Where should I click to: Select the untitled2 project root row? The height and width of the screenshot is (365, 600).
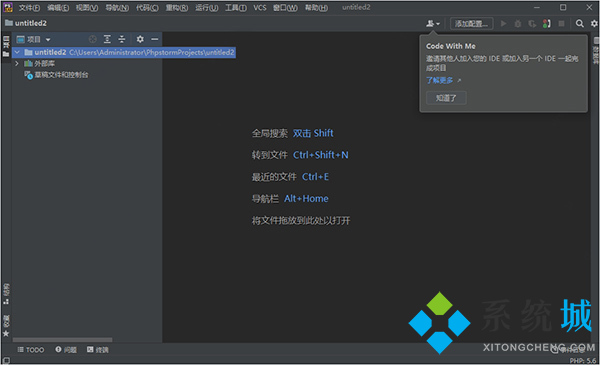124,52
